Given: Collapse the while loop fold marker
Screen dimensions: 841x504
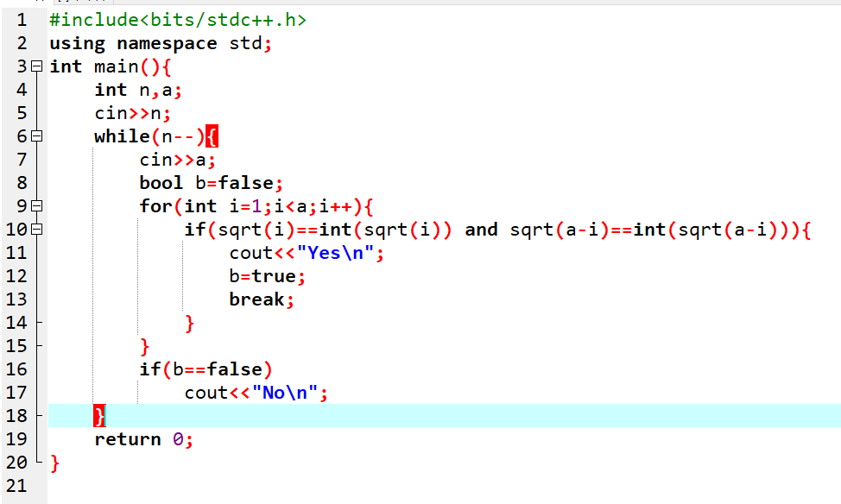Looking at the screenshot, I should click(35, 136).
